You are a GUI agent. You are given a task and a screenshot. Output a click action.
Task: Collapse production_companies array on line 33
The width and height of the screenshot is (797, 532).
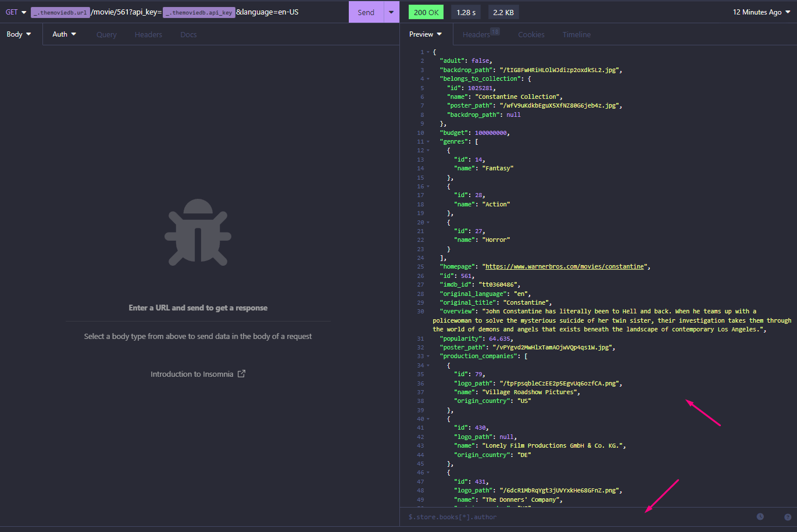(x=428, y=356)
